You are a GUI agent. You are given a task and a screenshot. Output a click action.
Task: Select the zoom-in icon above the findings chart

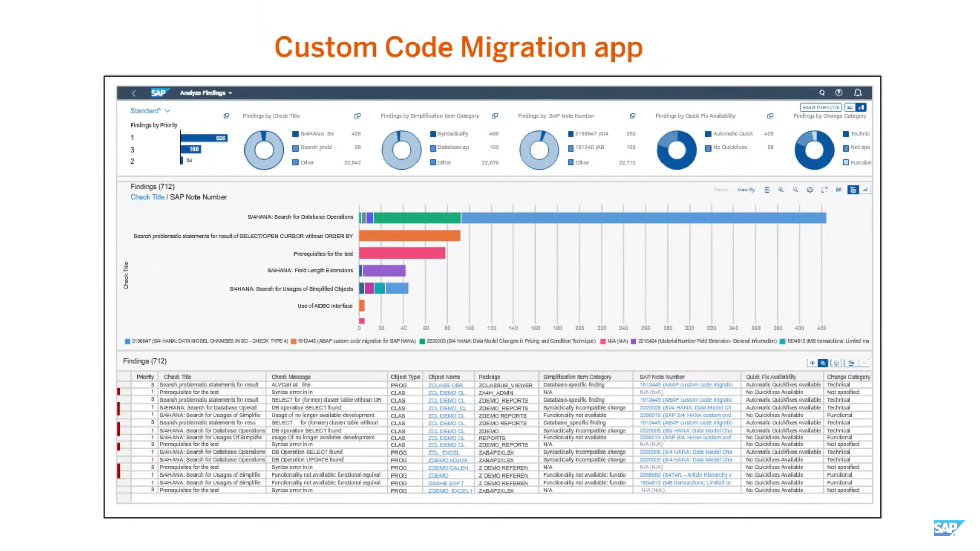pos(781,190)
